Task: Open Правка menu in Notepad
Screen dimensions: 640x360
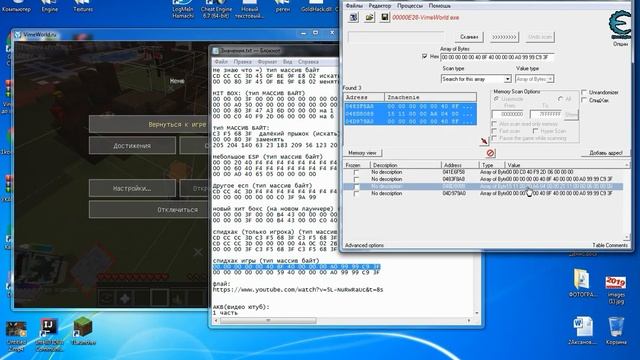Action: (x=242, y=62)
